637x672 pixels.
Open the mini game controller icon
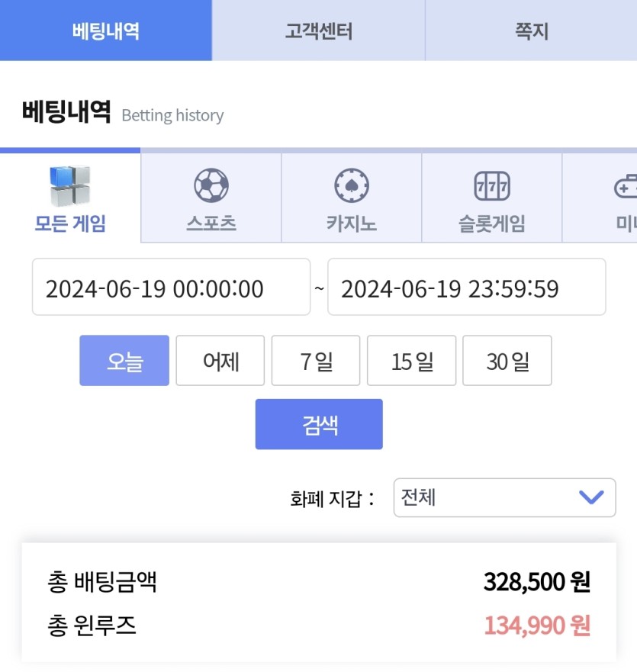tap(626, 186)
